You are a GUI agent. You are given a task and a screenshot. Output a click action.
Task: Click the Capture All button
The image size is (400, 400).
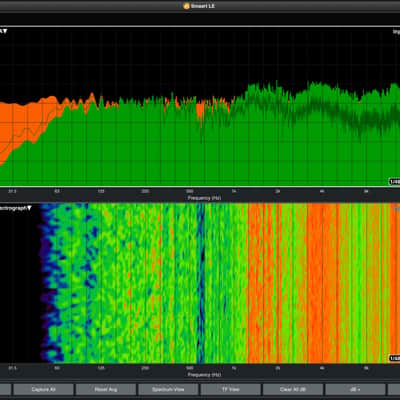coord(43,389)
